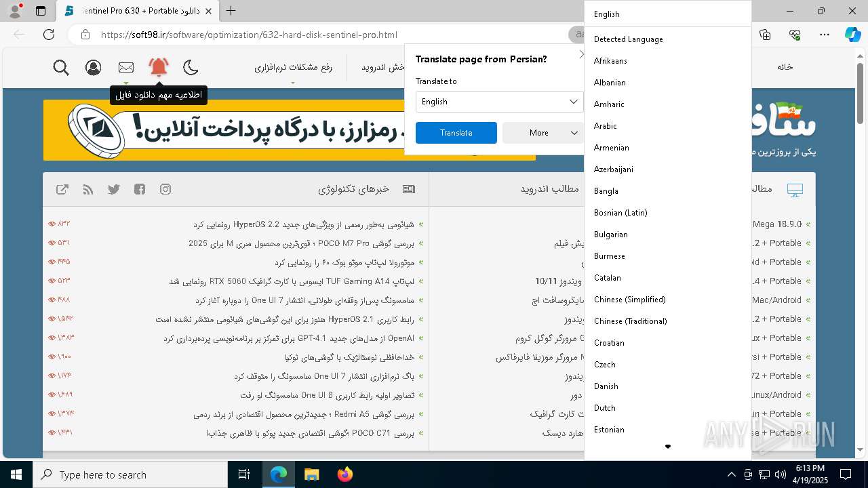Open the Facebook icon in news header

point(140,189)
